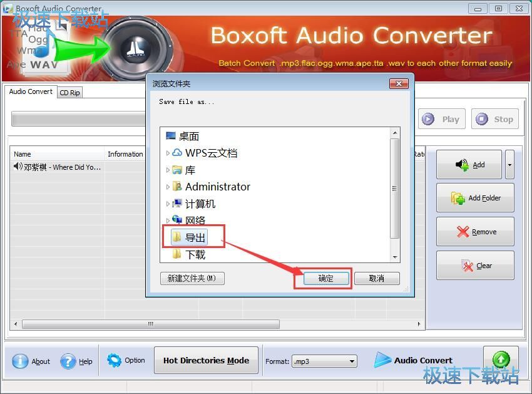Viewport: 532px width, 394px height.
Task: Click Hot Directories Mode button
Action: (x=206, y=360)
